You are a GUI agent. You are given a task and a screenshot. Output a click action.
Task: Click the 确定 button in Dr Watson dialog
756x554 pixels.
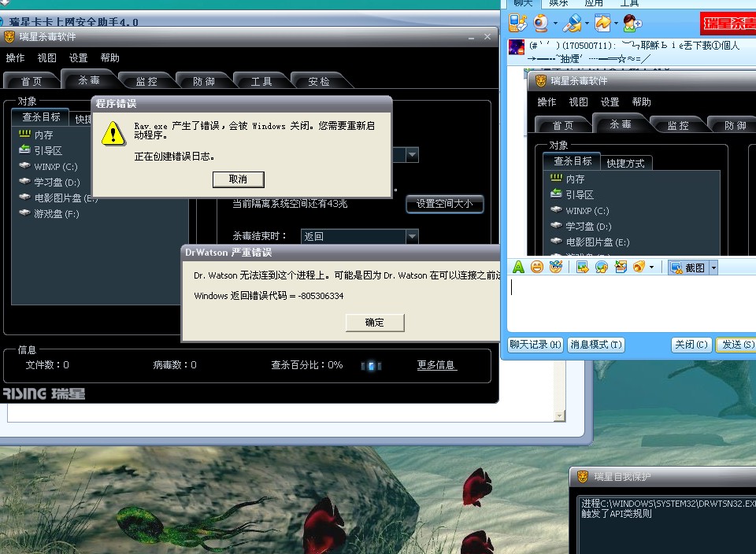click(x=375, y=323)
